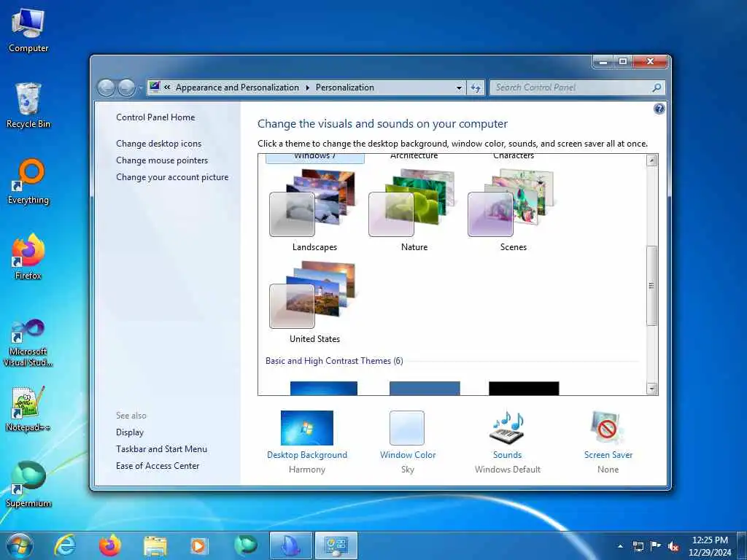Click the theme list scroll down arrow

(x=651, y=389)
